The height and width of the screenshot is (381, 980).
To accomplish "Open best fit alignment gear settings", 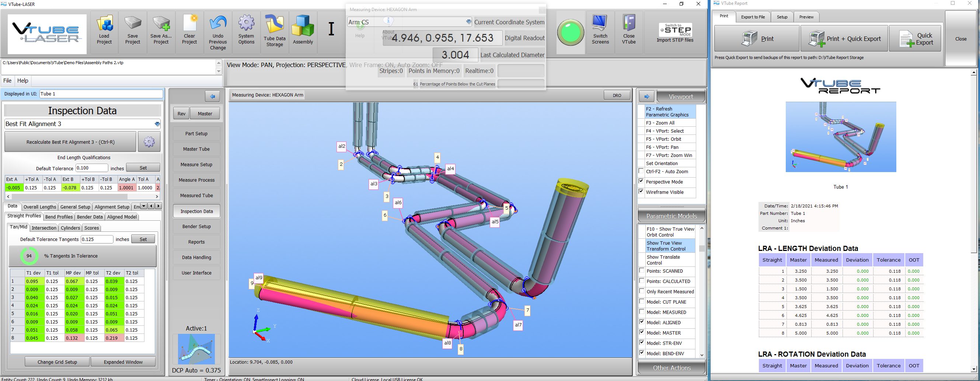I will 149,142.
